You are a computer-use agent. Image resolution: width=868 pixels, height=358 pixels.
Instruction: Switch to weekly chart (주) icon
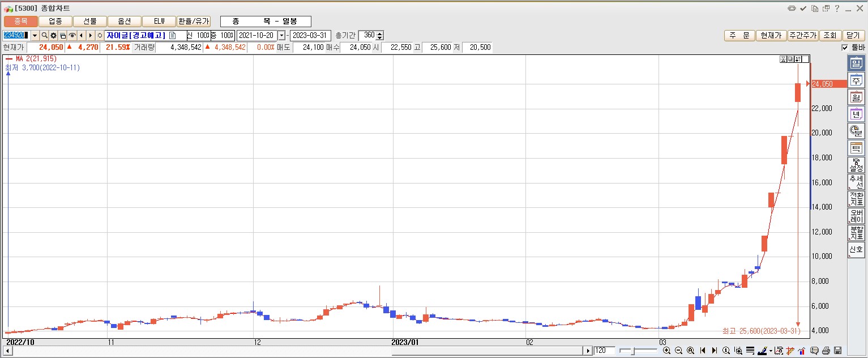[856, 81]
